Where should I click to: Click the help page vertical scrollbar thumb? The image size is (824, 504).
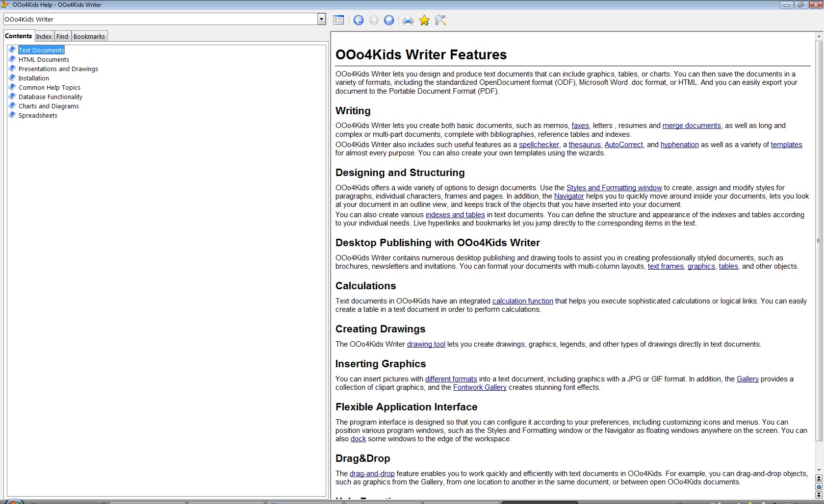(819, 240)
